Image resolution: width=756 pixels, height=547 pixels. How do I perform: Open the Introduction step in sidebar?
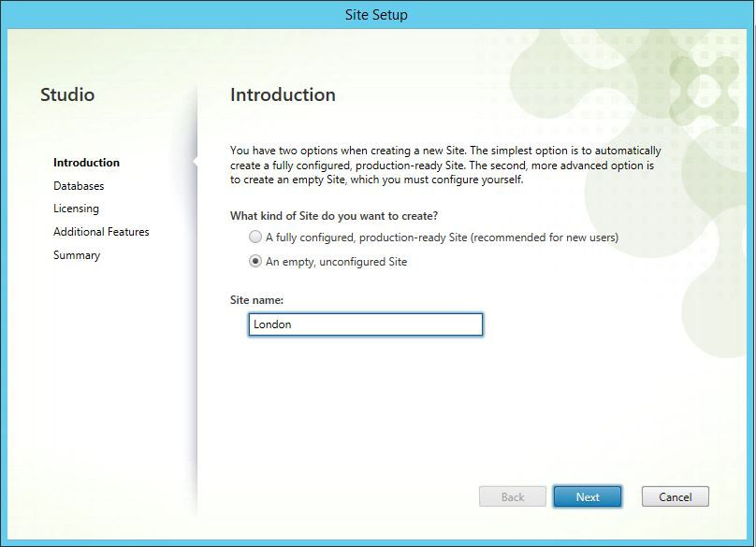click(x=86, y=163)
